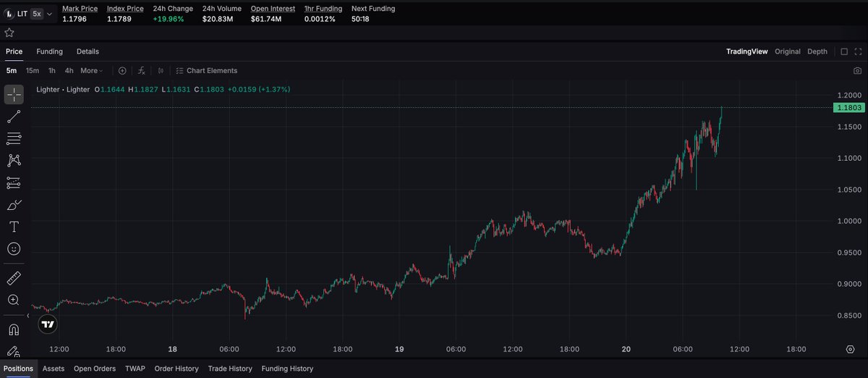Click the zoom in magnifier tool
Image resolution: width=868 pixels, height=378 pixels.
pyautogui.click(x=14, y=300)
